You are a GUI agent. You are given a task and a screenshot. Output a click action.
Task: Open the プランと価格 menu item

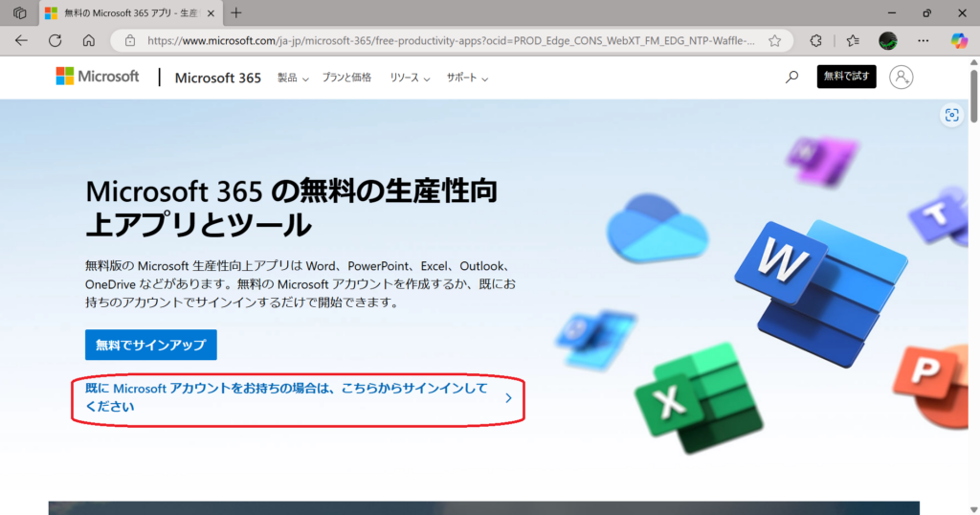pos(346,78)
